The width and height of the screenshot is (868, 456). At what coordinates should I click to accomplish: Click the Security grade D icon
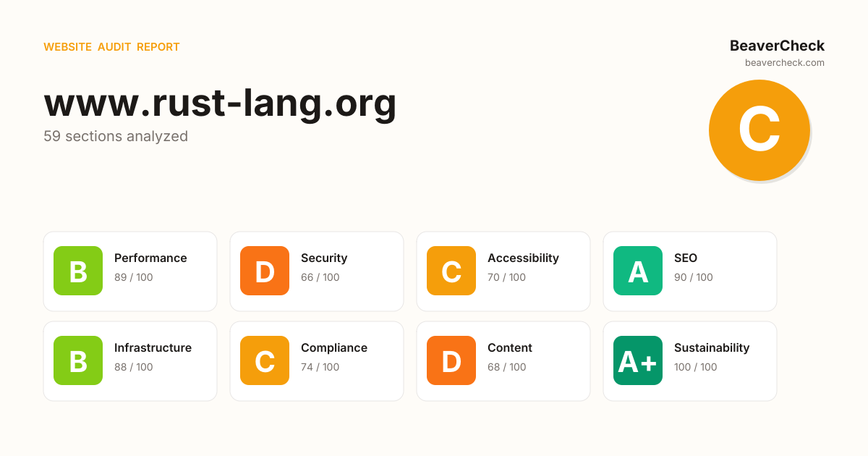point(265,271)
